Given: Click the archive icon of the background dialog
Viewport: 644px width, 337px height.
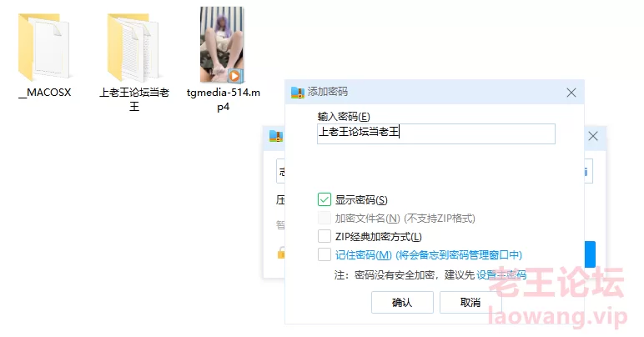Looking at the screenshot, I should 276,136.
